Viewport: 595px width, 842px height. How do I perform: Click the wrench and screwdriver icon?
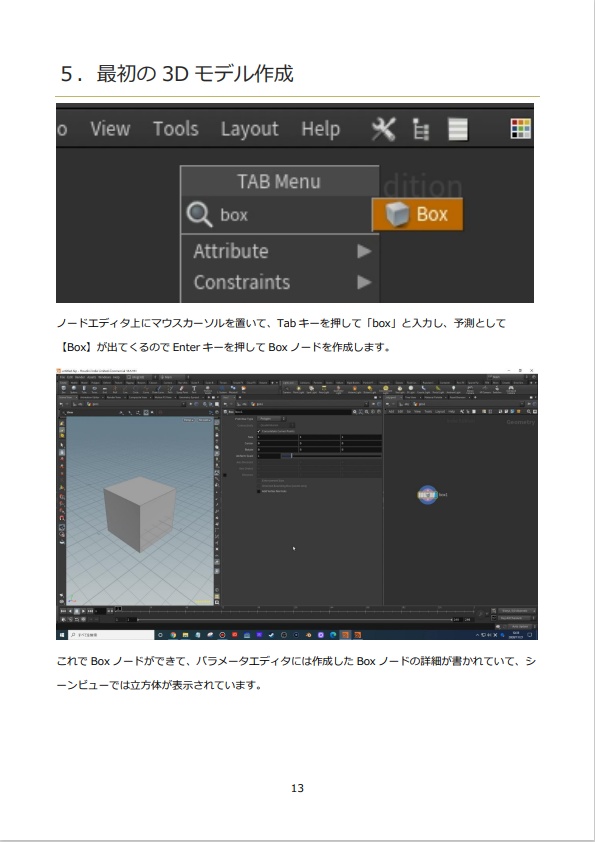click(x=383, y=129)
